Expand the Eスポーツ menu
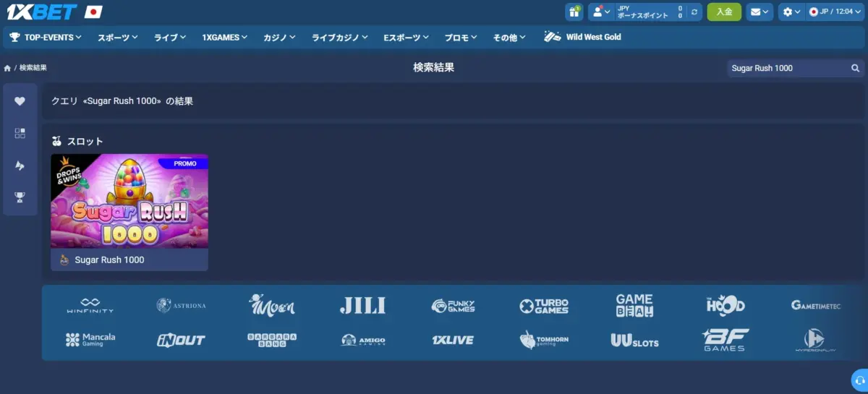The height and width of the screenshot is (394, 868). point(407,37)
